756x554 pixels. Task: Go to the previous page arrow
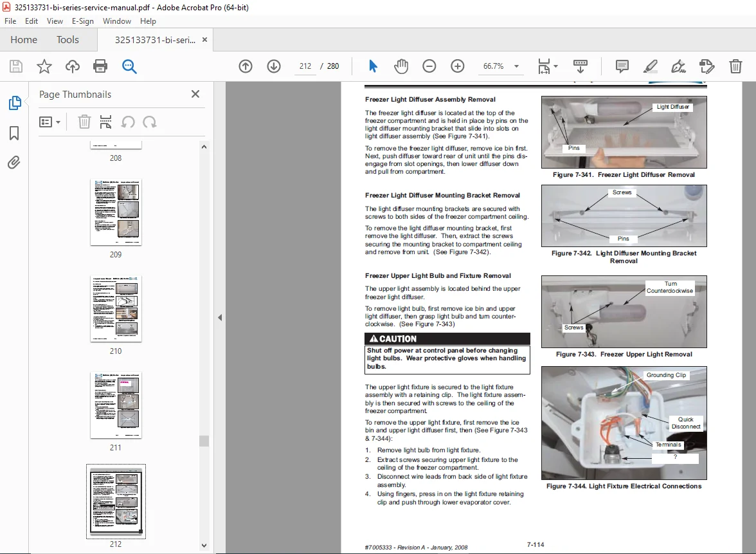point(246,66)
